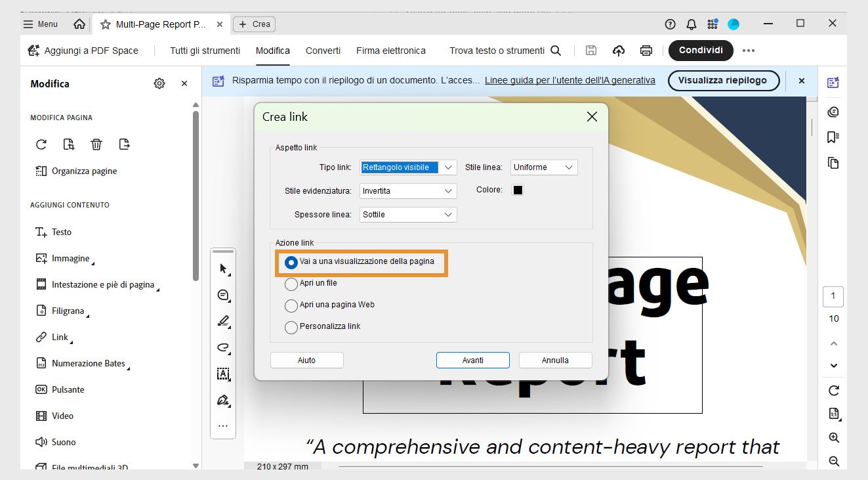Open the AI Assistant panel
868x480 pixels.
point(833,82)
